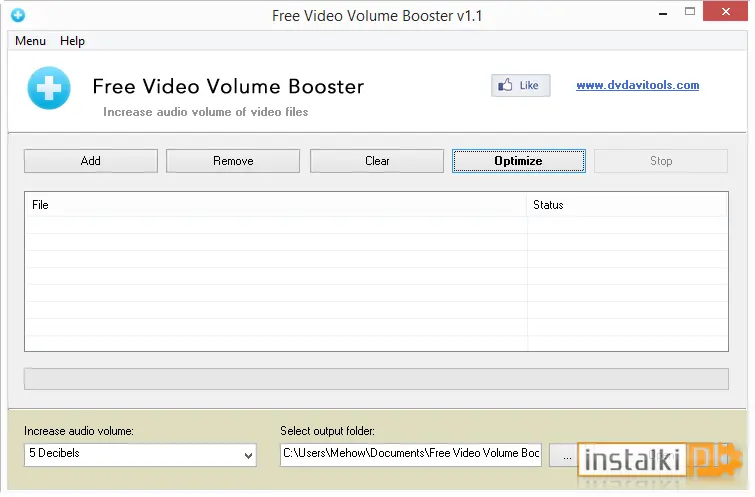Click the Remove button
755x497 pixels.
tap(233, 161)
